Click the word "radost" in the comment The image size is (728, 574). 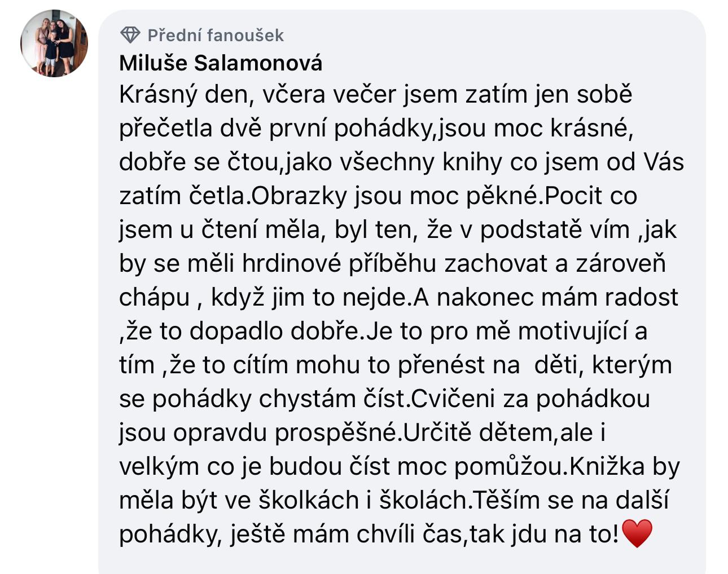point(643,298)
